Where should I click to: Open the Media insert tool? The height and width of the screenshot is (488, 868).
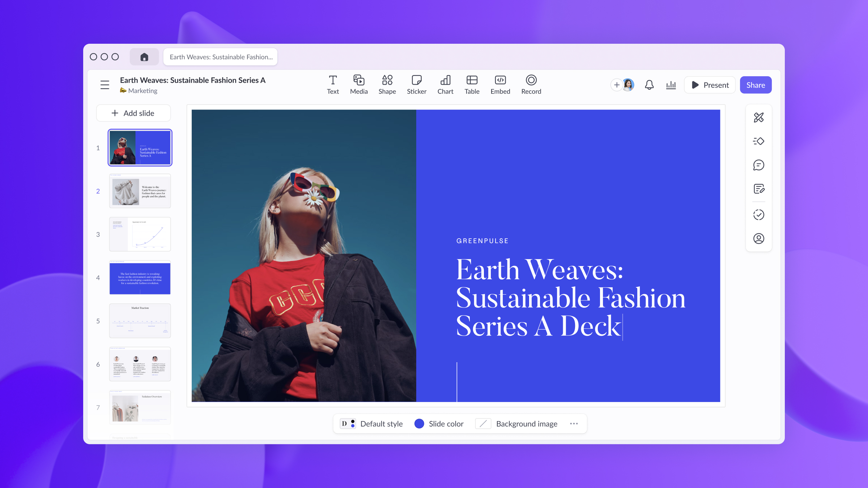click(359, 85)
